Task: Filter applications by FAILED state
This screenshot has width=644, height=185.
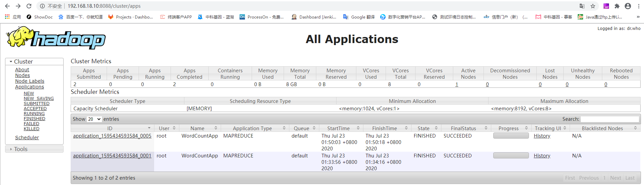Action: 32,124
